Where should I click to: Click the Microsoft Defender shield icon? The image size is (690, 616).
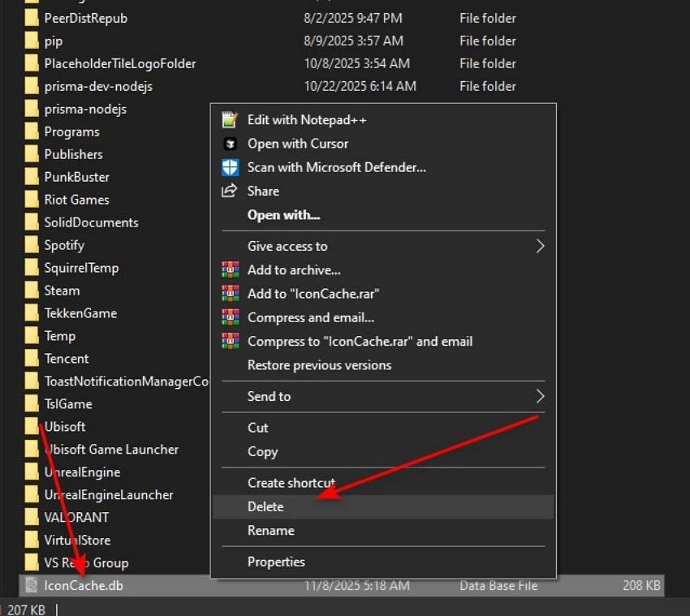coord(230,167)
